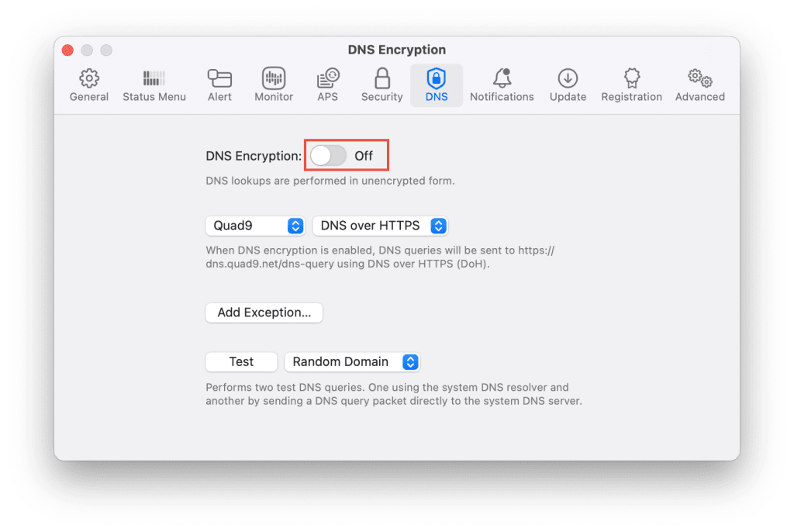This screenshot has width=794, height=532.
Task: Click the DNS Encryption window title
Action: click(397, 50)
